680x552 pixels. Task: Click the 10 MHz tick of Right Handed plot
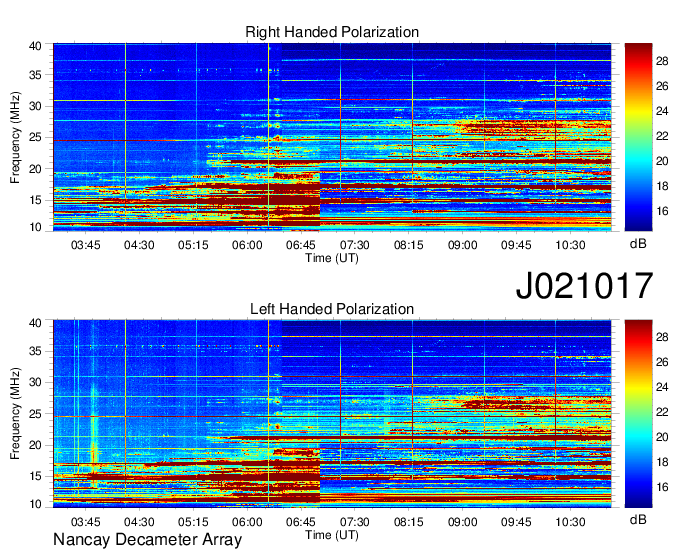(x=35, y=227)
